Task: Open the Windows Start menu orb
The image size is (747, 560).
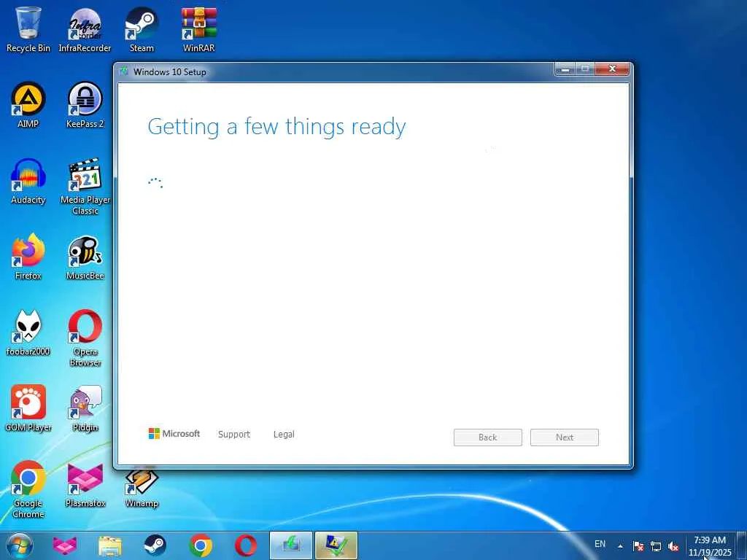Action: coord(20,545)
